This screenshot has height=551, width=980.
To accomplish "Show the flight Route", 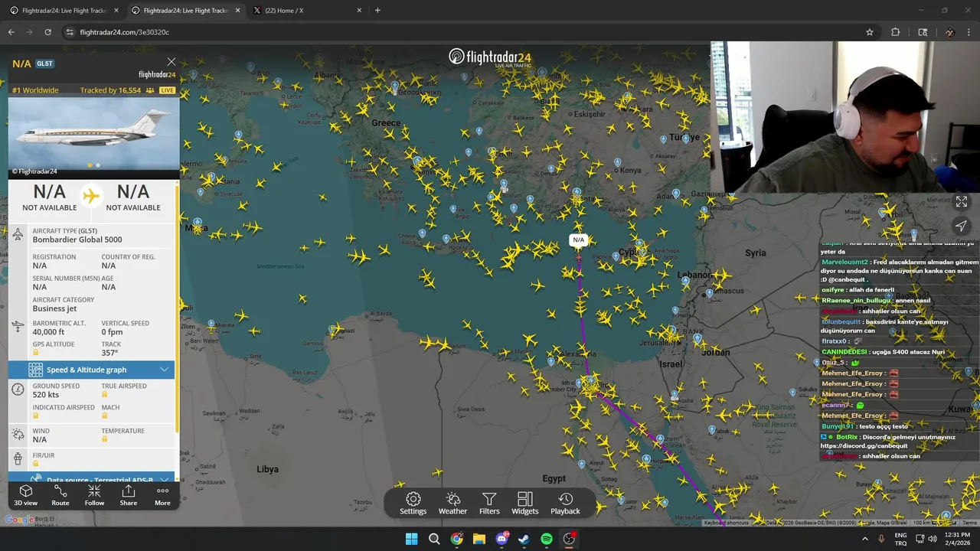I will (60, 495).
